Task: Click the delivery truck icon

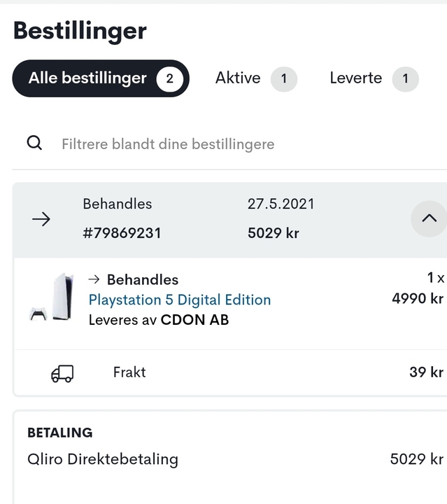Action: tap(62, 374)
